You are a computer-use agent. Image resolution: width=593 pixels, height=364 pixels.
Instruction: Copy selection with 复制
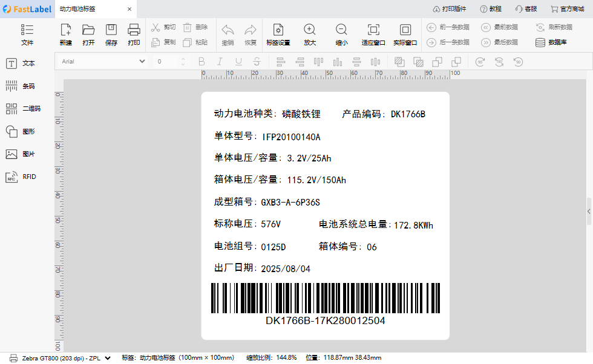[x=163, y=42]
